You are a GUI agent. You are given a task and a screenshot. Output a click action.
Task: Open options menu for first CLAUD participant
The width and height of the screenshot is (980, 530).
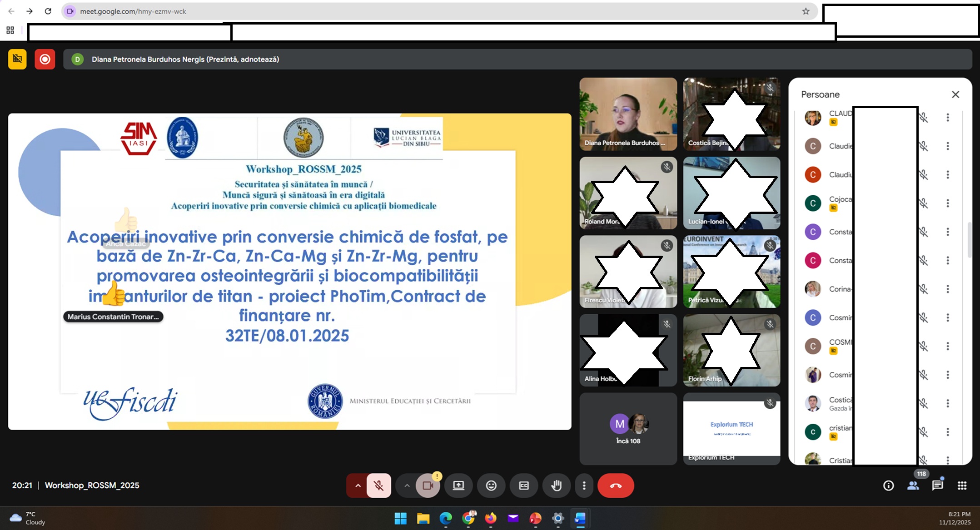point(948,118)
